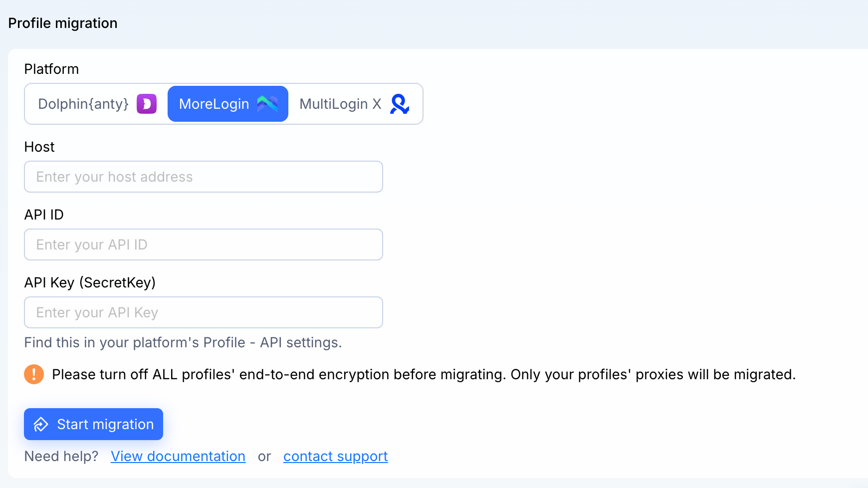
Task: Click the Profile migration page heading
Action: pos(63,23)
